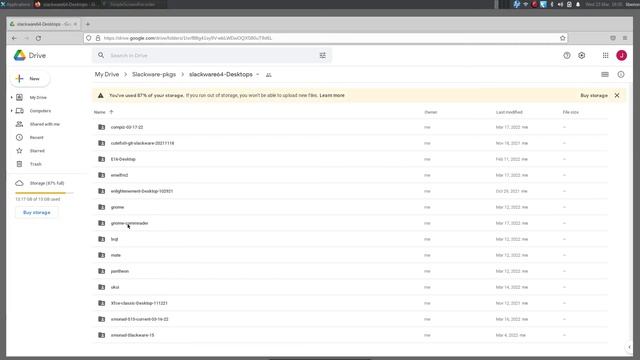The height and width of the screenshot is (360, 640).
Task: Click the Recent clock icon
Action: tap(19, 138)
